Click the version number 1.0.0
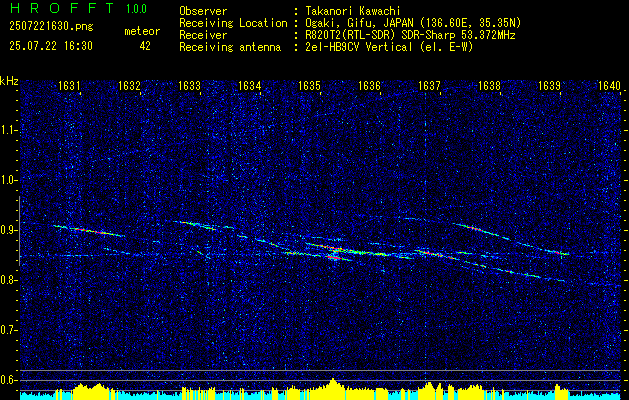The image size is (629, 400). coord(136,9)
